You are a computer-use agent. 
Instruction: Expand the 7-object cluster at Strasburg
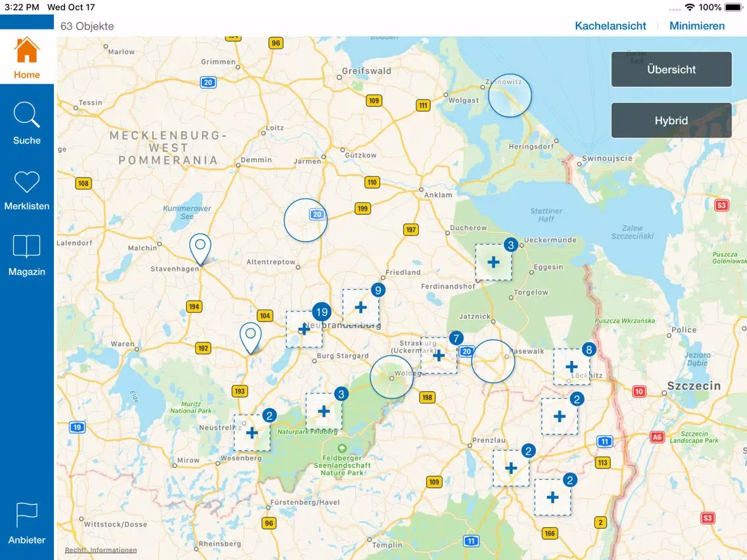439,355
